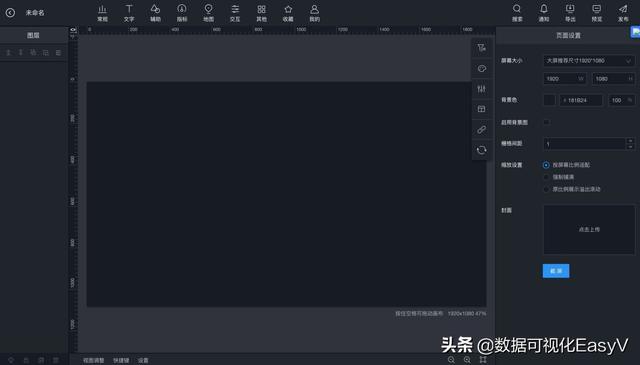Open the 常规 chart components menu

(102, 13)
